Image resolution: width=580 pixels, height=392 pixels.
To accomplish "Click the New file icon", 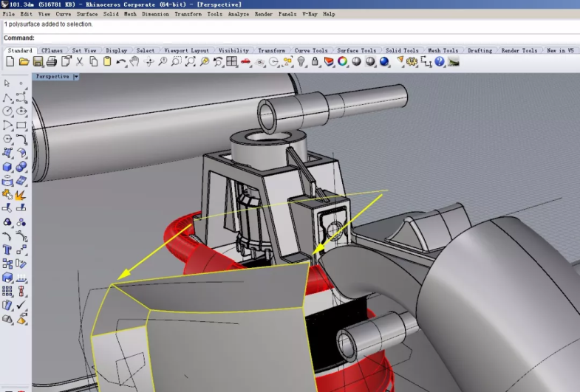I will [x=10, y=62].
